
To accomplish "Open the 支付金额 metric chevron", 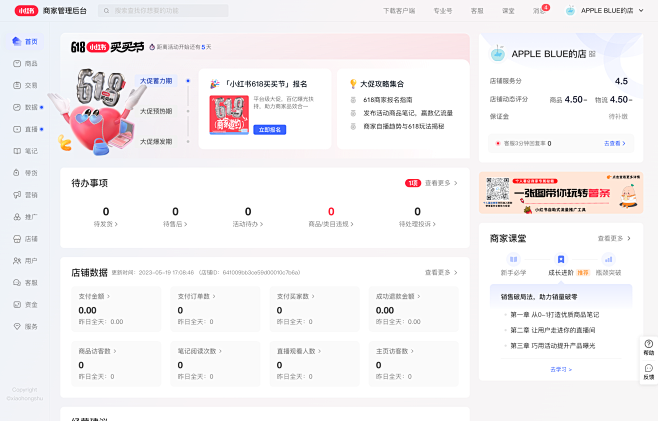I will tap(108, 296).
